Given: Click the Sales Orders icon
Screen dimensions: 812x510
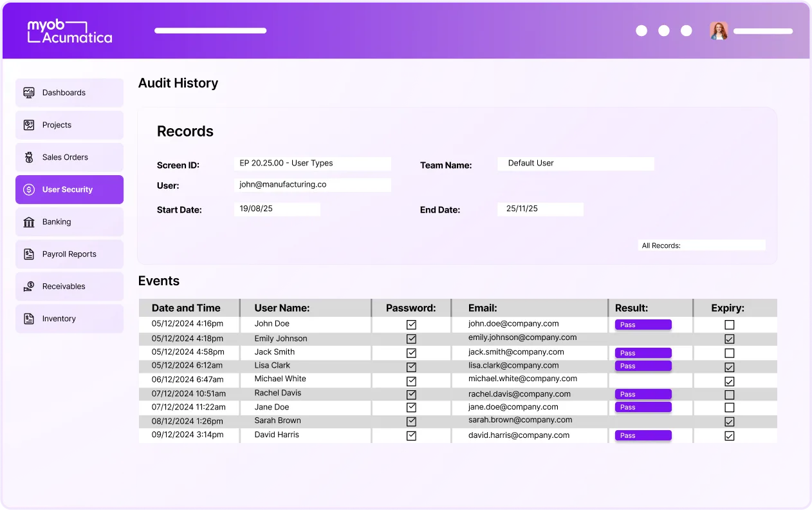Looking at the screenshot, I should point(28,156).
